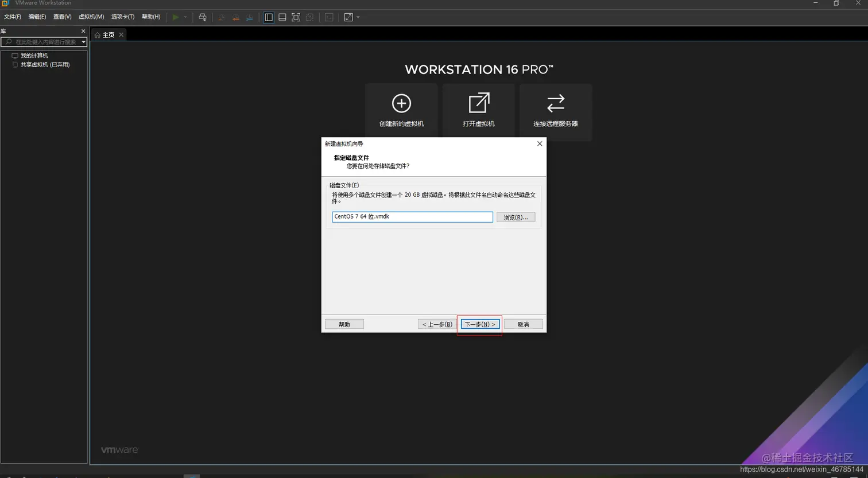Image resolution: width=868 pixels, height=478 pixels.
Task: Open the 选项卡(T) menu
Action: (123, 17)
